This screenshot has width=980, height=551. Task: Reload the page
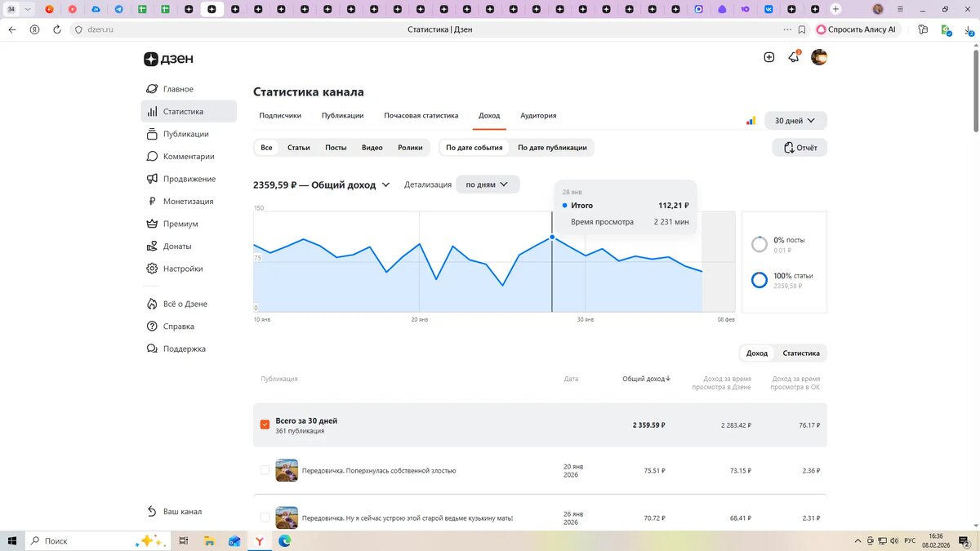click(x=57, y=29)
